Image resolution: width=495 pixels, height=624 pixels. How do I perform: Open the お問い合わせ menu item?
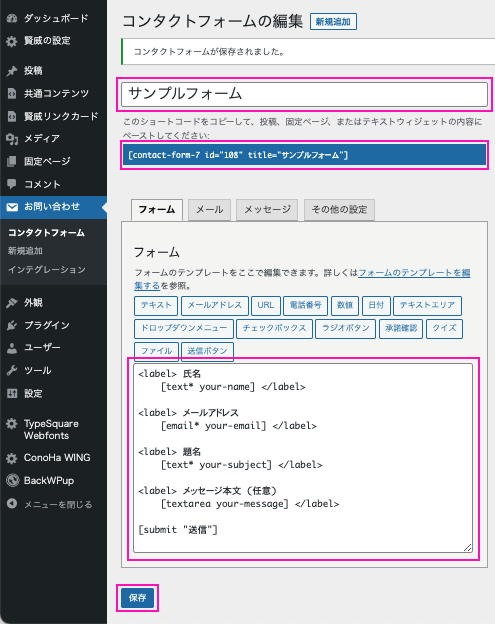(53, 207)
